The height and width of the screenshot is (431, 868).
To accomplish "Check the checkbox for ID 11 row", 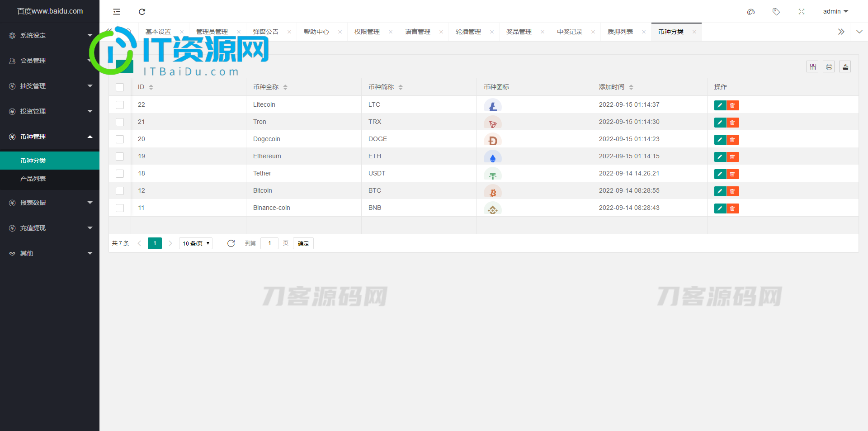I will point(120,208).
